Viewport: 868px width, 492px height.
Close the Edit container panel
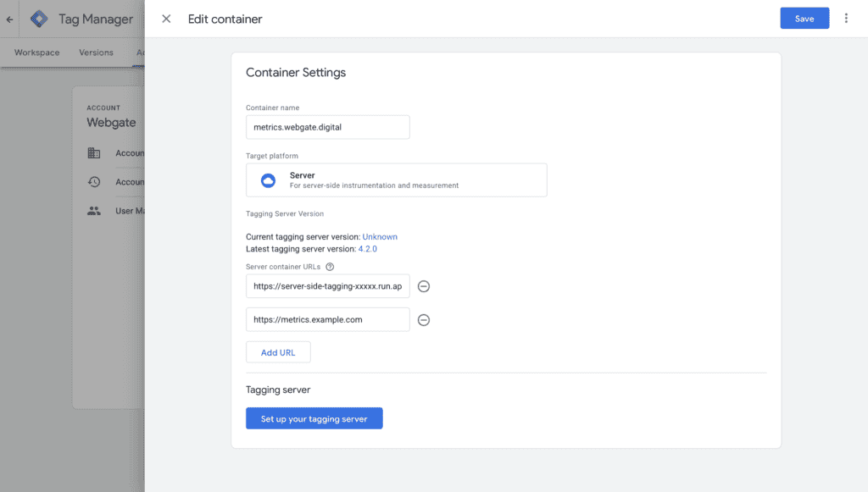coord(166,19)
